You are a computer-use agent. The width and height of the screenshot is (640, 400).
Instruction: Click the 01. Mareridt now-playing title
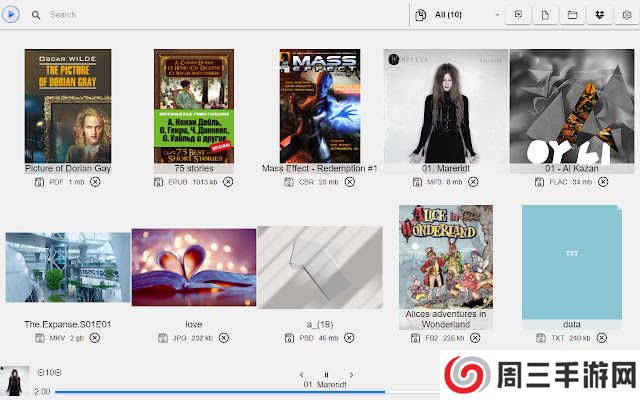[325, 384]
